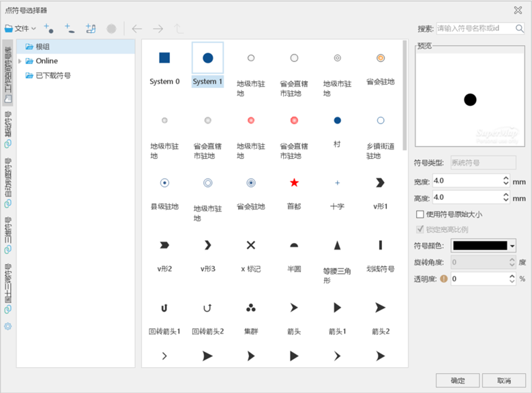Click the search magnifier icon

coord(520,29)
